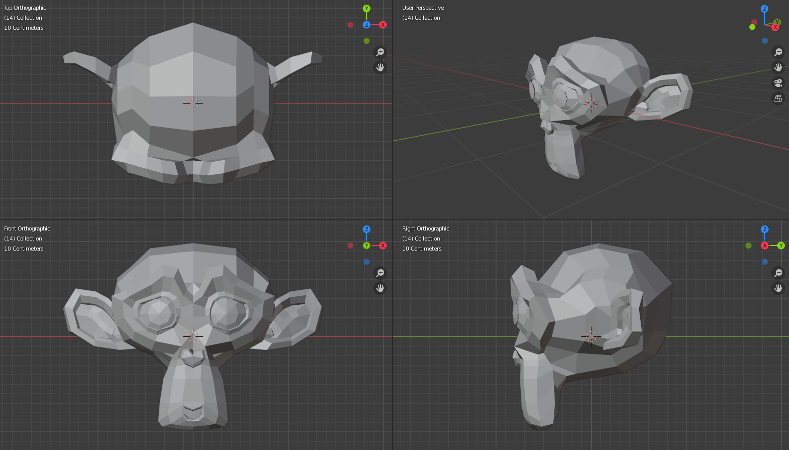
Task: Click the pan hand icon in the perspective viewport
Action: click(778, 67)
